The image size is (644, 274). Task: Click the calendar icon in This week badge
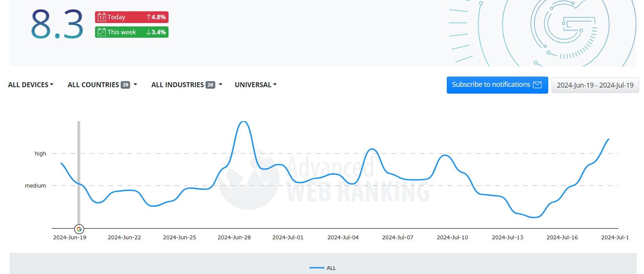(102, 32)
